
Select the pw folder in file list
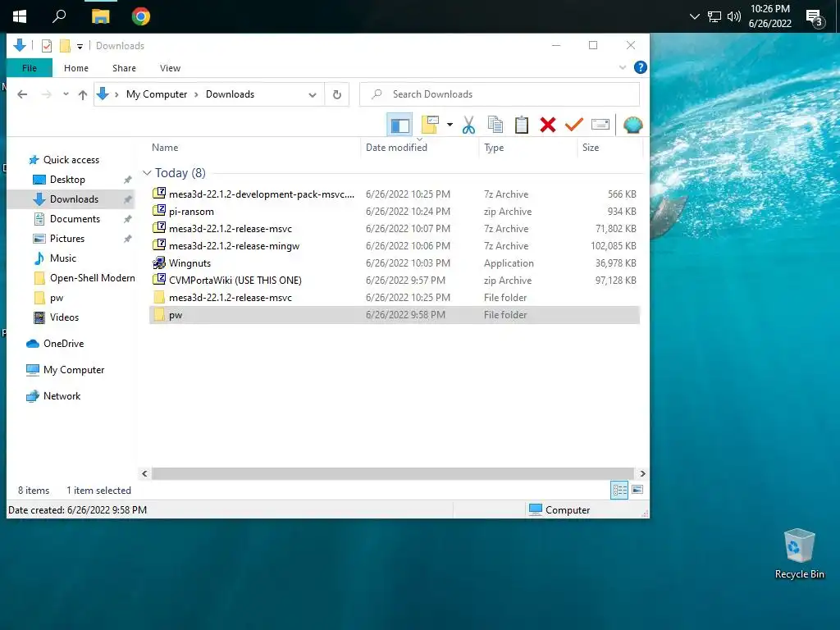pos(395,315)
